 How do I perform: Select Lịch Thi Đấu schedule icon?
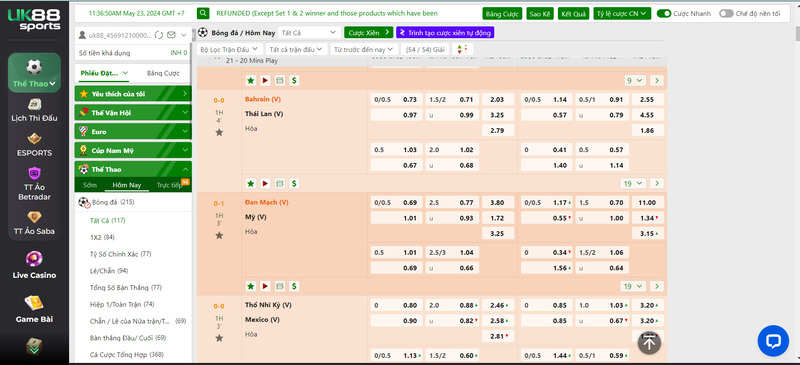point(34,110)
